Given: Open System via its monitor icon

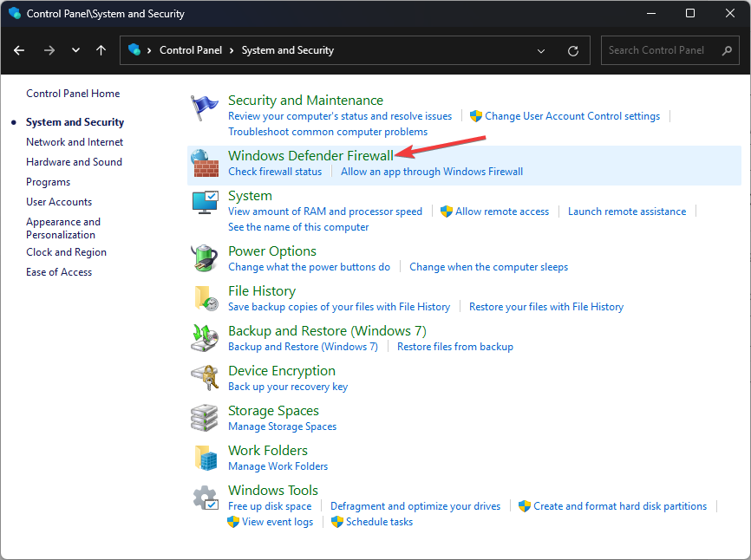Looking at the screenshot, I should 204,203.
